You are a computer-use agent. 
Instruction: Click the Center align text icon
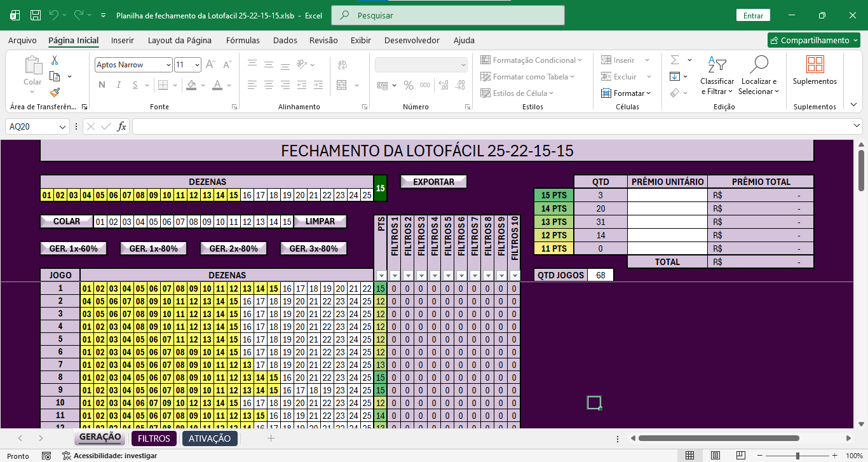269,85
